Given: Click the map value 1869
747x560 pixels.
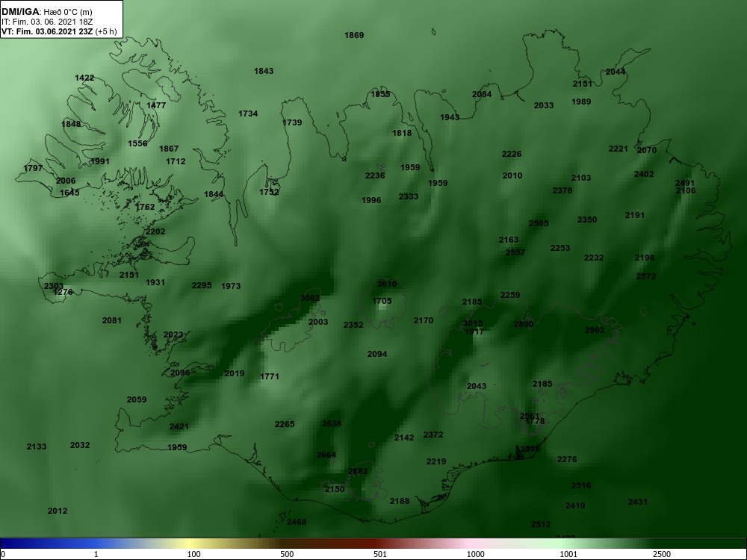Looking at the screenshot, I should (x=354, y=35).
